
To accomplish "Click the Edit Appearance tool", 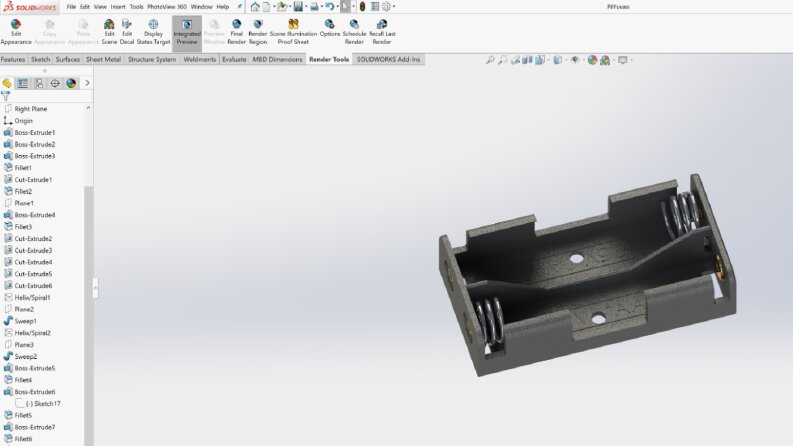I will coord(16,32).
